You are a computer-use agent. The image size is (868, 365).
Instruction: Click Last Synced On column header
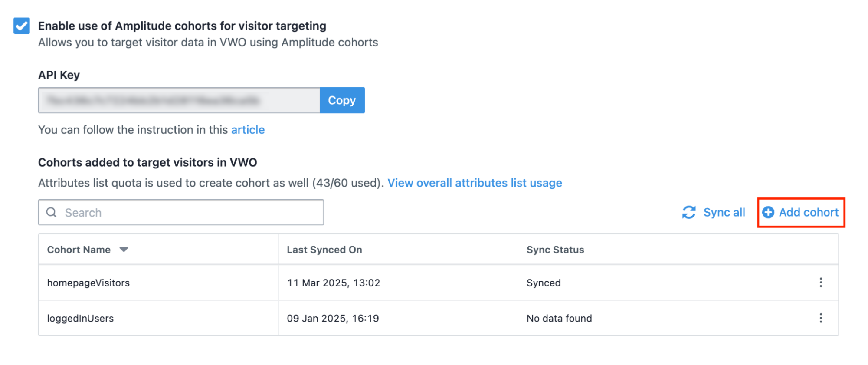(x=324, y=250)
